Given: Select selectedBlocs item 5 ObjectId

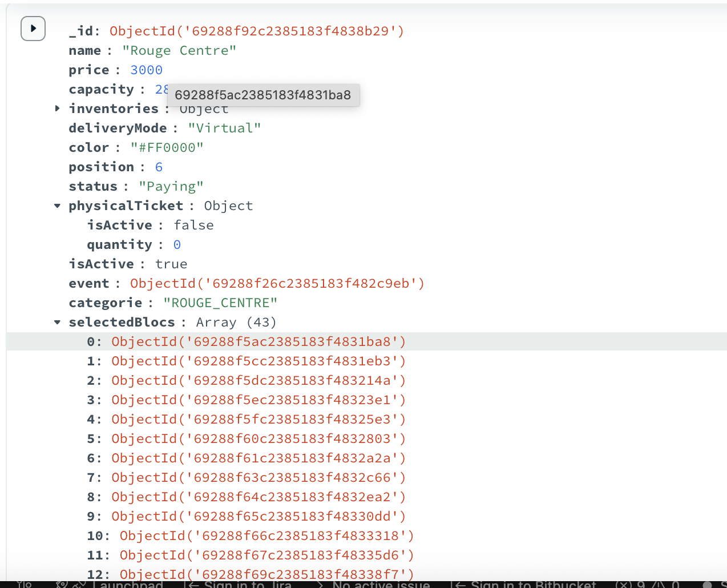Looking at the screenshot, I should pyautogui.click(x=259, y=439).
